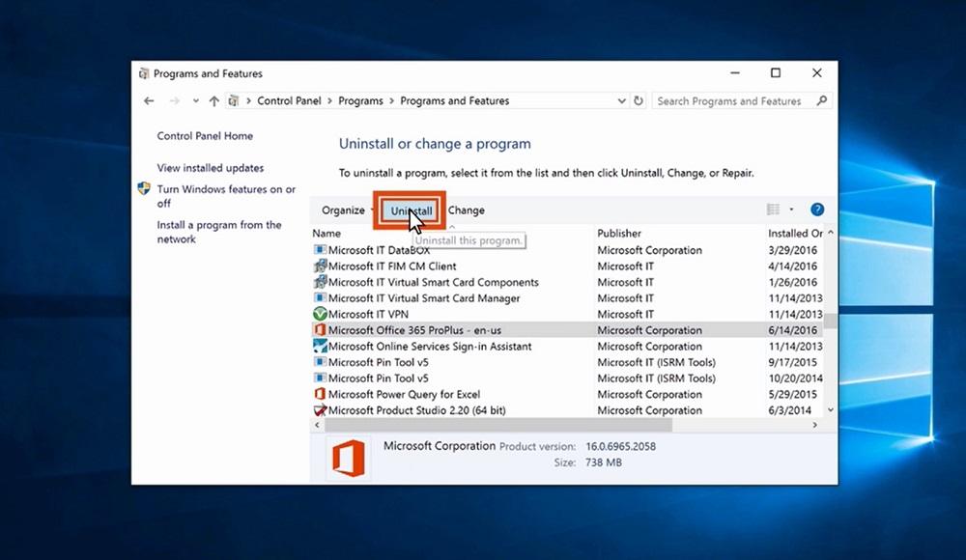Click the vertical scrollbar down arrow
The width and height of the screenshot is (966, 560).
point(830,410)
